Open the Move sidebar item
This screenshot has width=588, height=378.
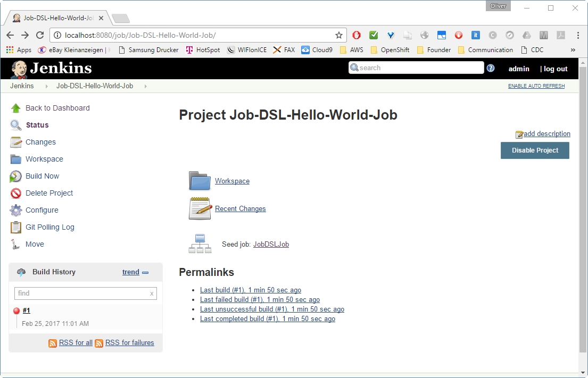35,244
